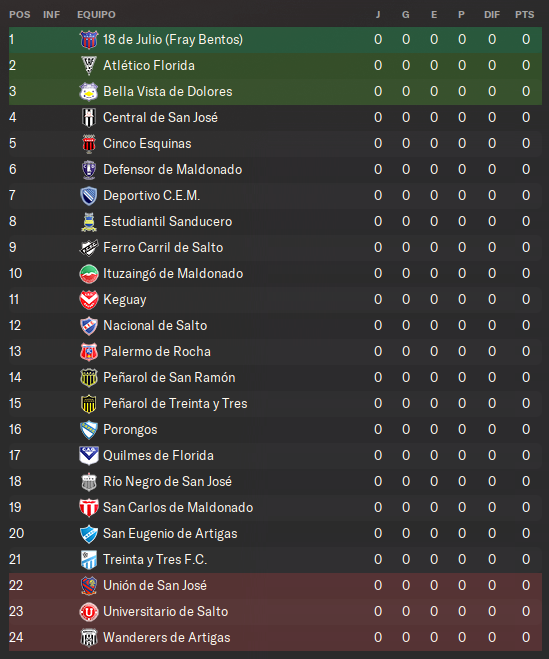Click the Peñarol de Treinta y Tres crest
Viewport: 549px width, 659px height.
pyautogui.click(x=89, y=404)
